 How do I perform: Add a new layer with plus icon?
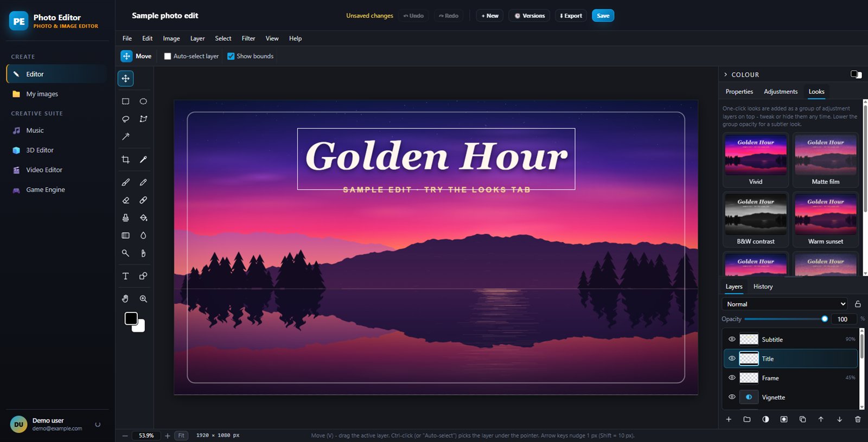729,419
